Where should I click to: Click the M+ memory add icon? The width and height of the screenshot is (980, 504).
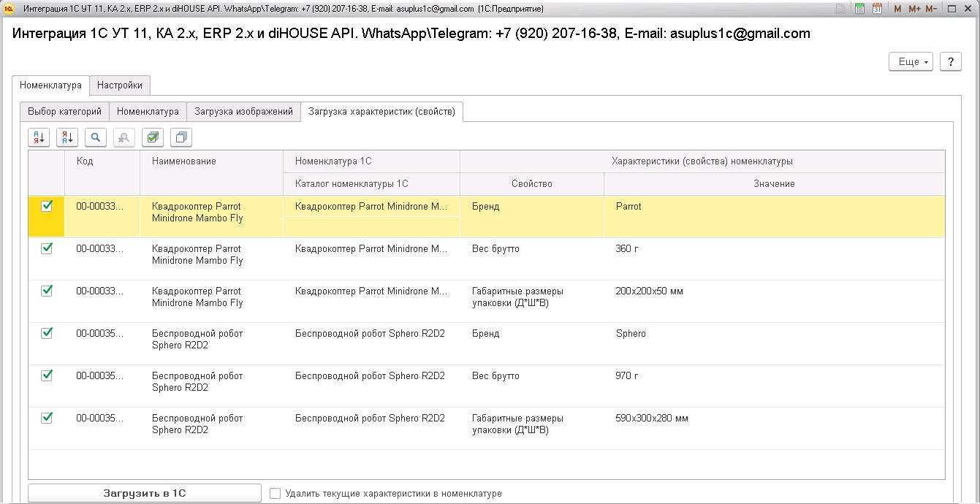(914, 9)
